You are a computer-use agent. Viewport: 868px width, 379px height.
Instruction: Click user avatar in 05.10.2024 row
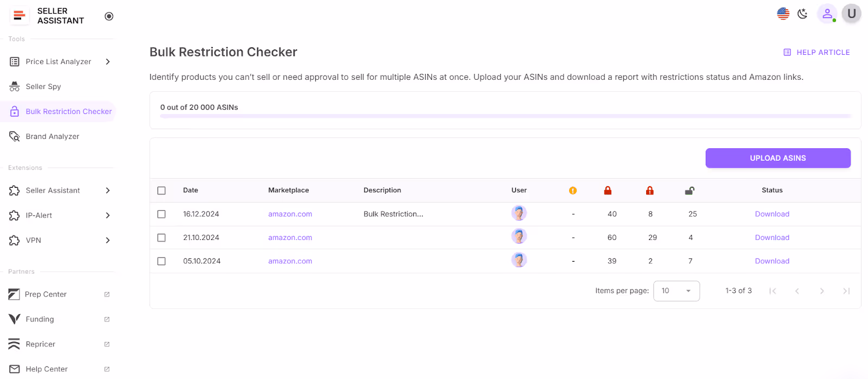click(x=519, y=260)
